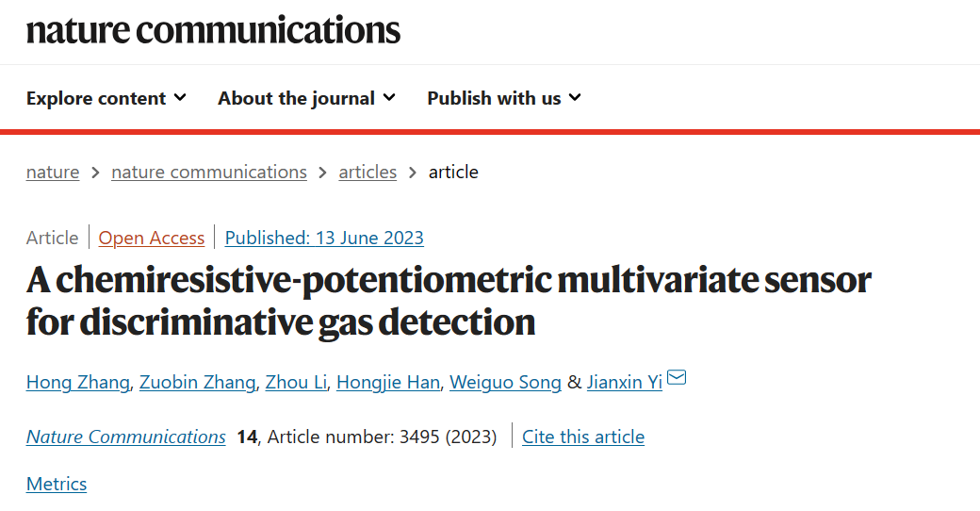This screenshot has width=980, height=511.
Task: Open the nature communications breadcrumb link
Action: pyautogui.click(x=209, y=172)
